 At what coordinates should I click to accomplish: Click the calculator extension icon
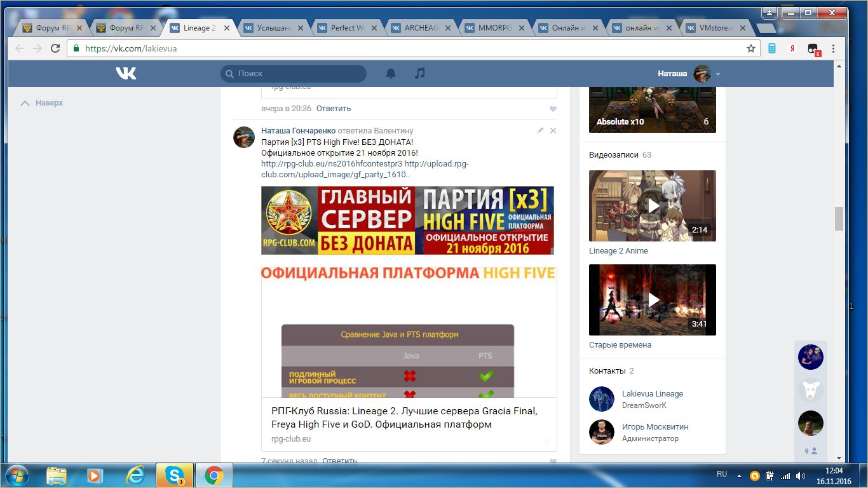772,48
